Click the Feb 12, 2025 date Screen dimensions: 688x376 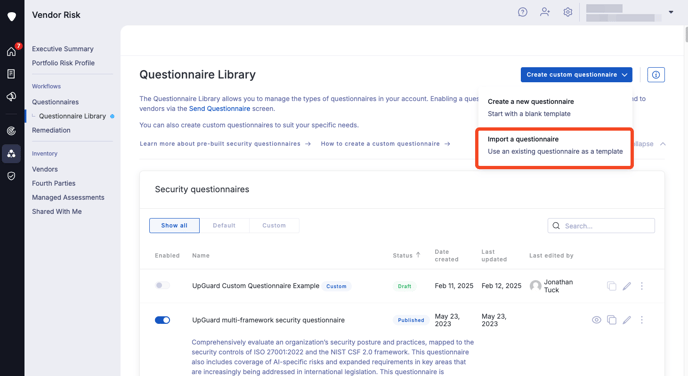coord(501,286)
